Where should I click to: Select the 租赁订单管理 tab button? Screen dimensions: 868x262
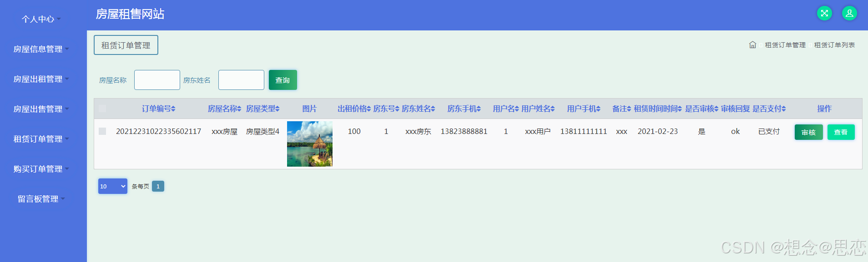126,45
